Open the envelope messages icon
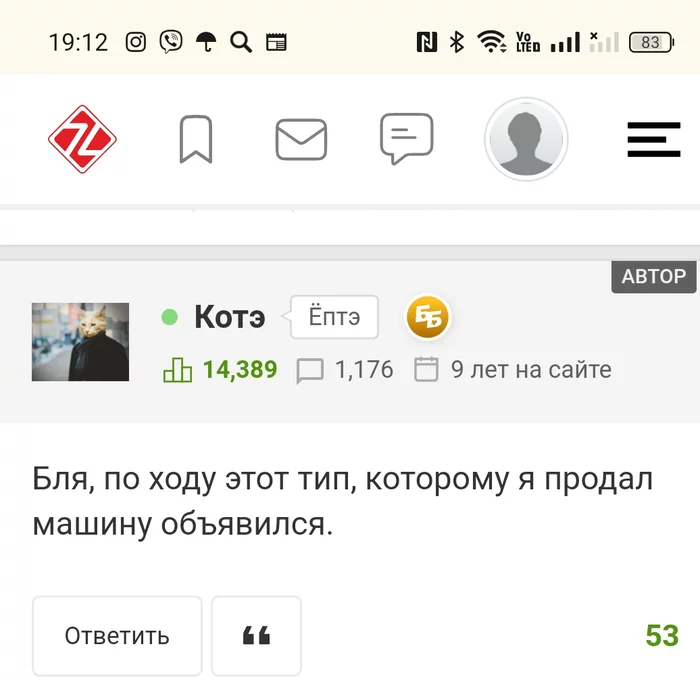Viewport: 700px width, 680px height. tap(301, 139)
